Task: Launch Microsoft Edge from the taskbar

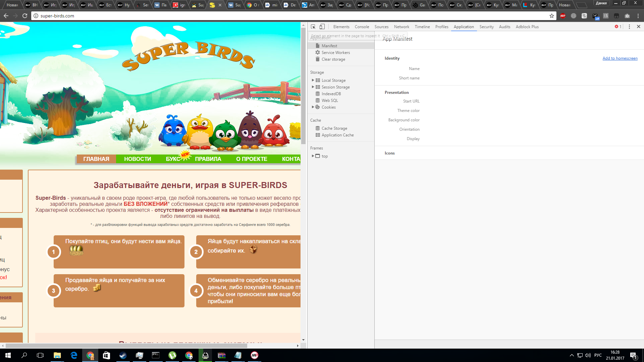Action: click(x=74, y=355)
